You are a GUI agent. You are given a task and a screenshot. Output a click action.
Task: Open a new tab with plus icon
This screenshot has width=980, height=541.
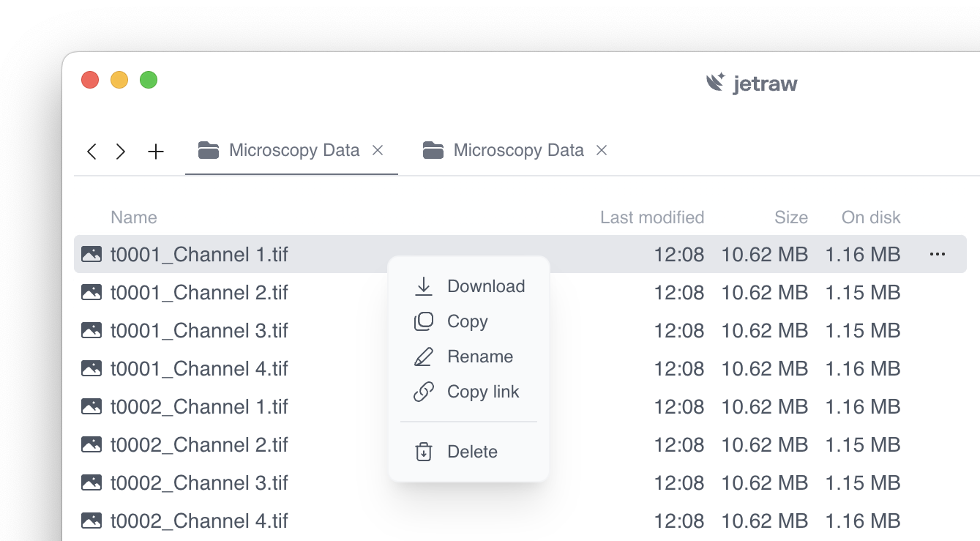(x=156, y=152)
